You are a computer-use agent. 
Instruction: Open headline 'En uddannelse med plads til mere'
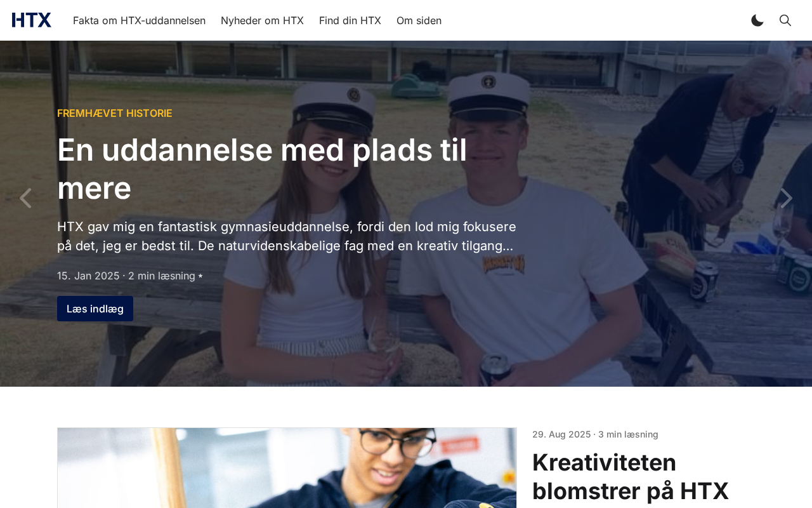coord(262,169)
